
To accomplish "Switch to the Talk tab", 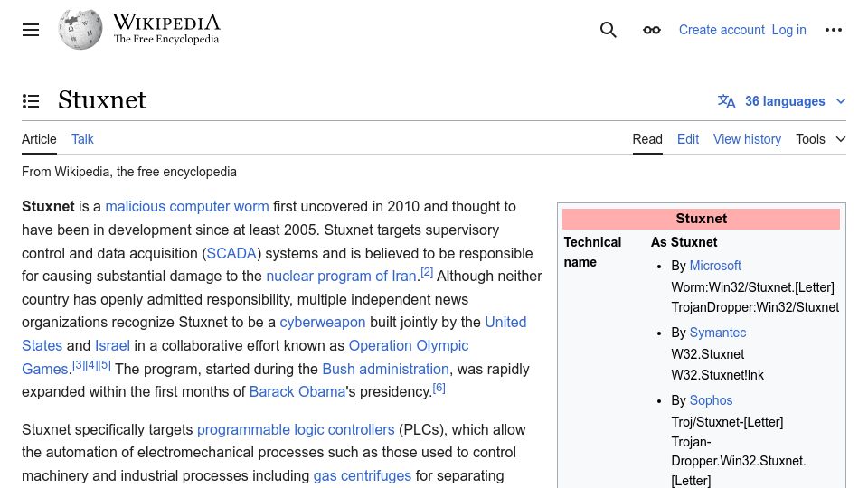I will click(82, 139).
